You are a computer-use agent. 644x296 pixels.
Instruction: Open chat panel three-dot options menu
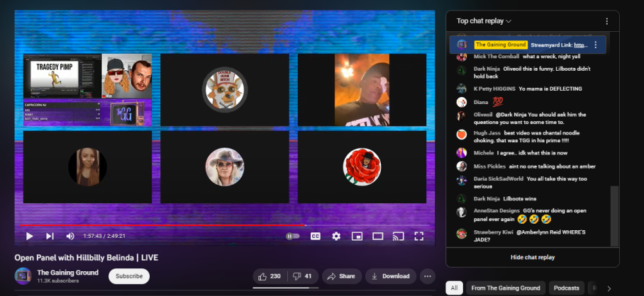pos(606,21)
